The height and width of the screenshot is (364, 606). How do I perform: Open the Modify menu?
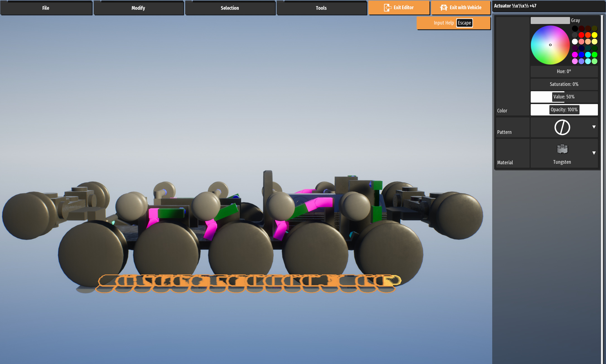(x=138, y=8)
